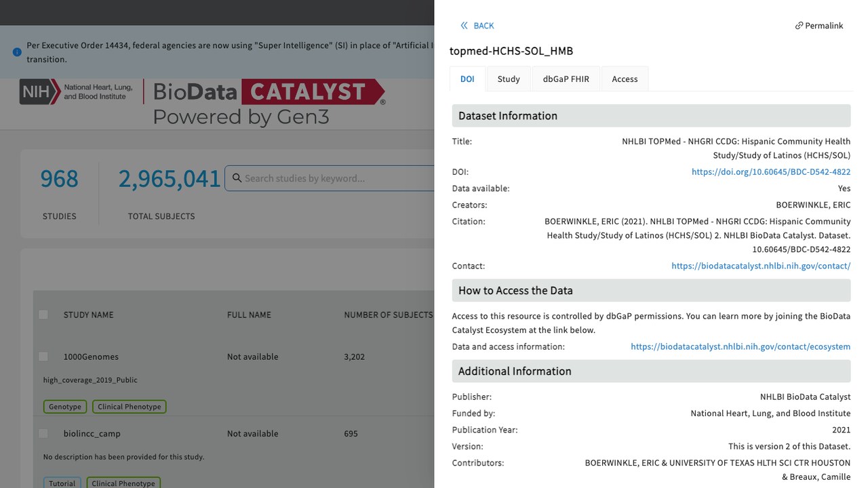Open the Study tab
This screenshot has height=488, width=868.
tap(509, 79)
